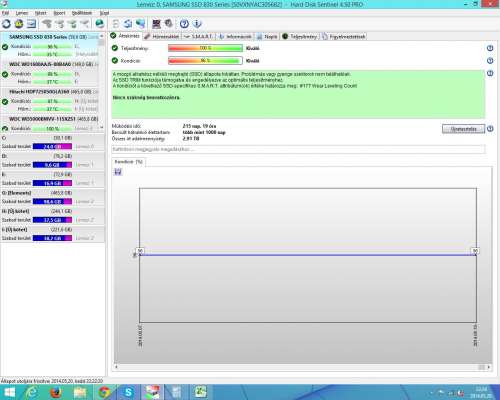Click the graph's right scroll arrow
Screen dimensions: 500x400
(489, 367)
